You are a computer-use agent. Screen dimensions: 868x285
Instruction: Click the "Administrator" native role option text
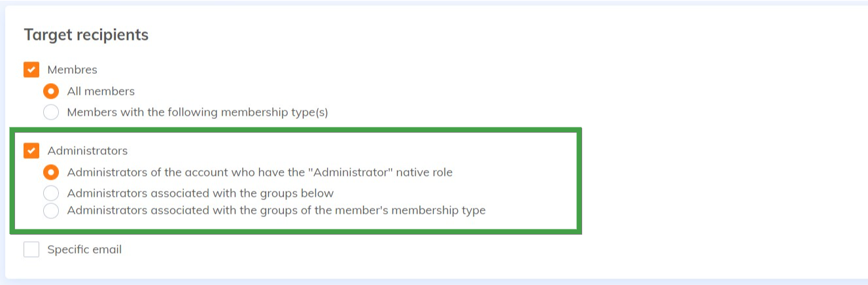click(260, 173)
